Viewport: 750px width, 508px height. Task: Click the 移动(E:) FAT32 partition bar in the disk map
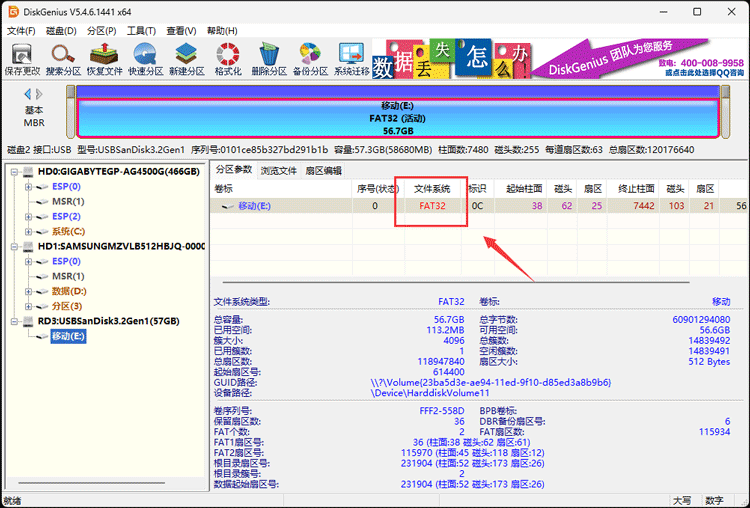[397, 118]
